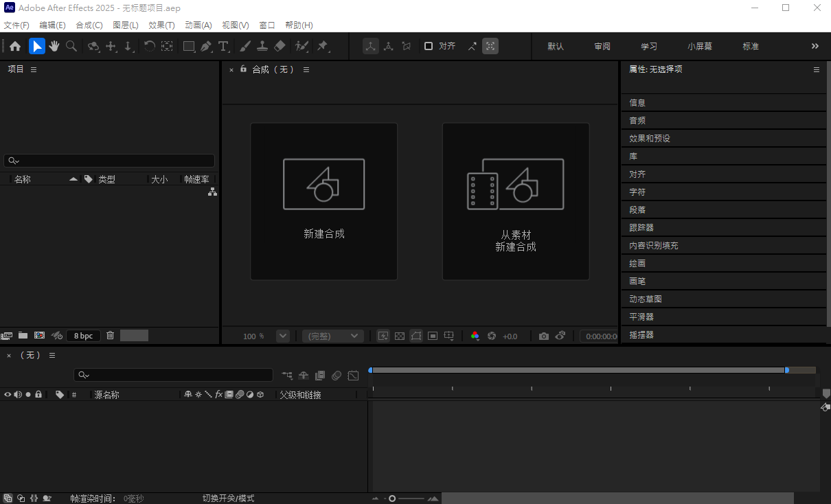Image resolution: width=831 pixels, height=504 pixels.
Task: Toggle Frame Blending for the timeline
Action: (x=320, y=376)
